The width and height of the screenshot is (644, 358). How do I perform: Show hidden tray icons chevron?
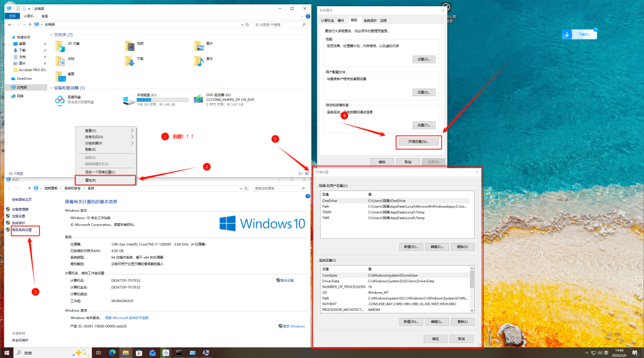point(587,353)
